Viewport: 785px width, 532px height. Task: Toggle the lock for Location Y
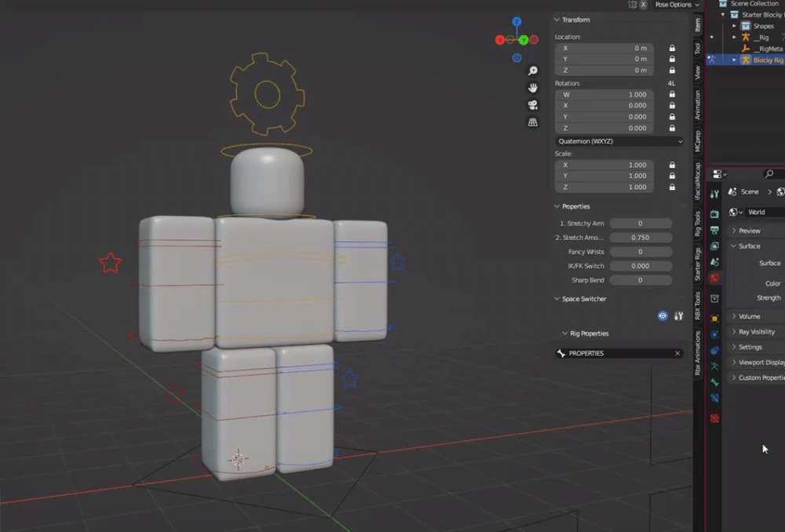[x=673, y=59]
